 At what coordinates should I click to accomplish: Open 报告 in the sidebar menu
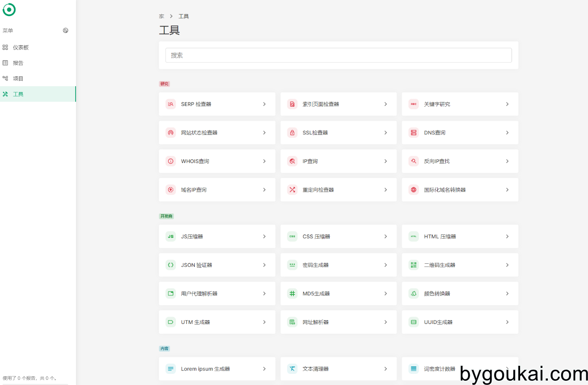pyautogui.click(x=38, y=63)
